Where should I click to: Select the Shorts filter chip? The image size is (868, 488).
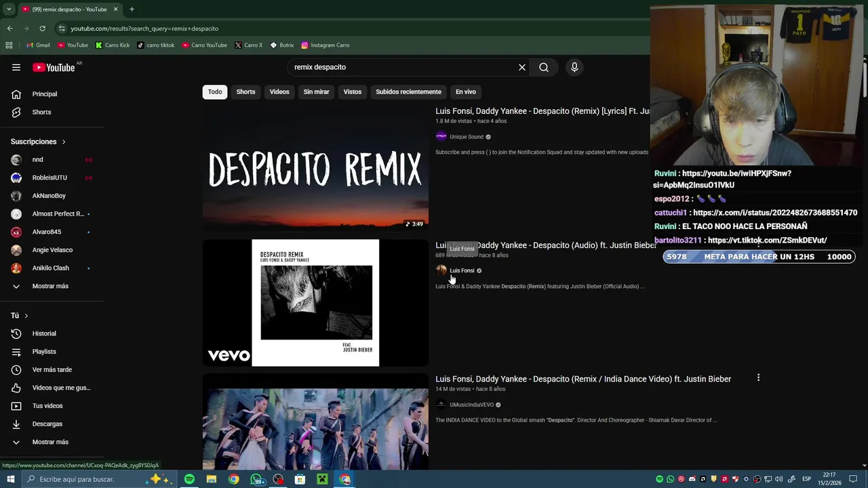(x=245, y=91)
